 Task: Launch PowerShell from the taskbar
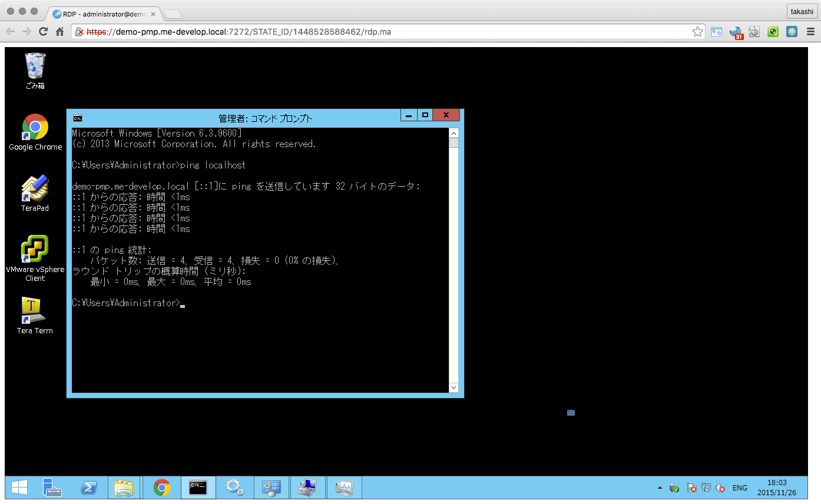(89, 488)
